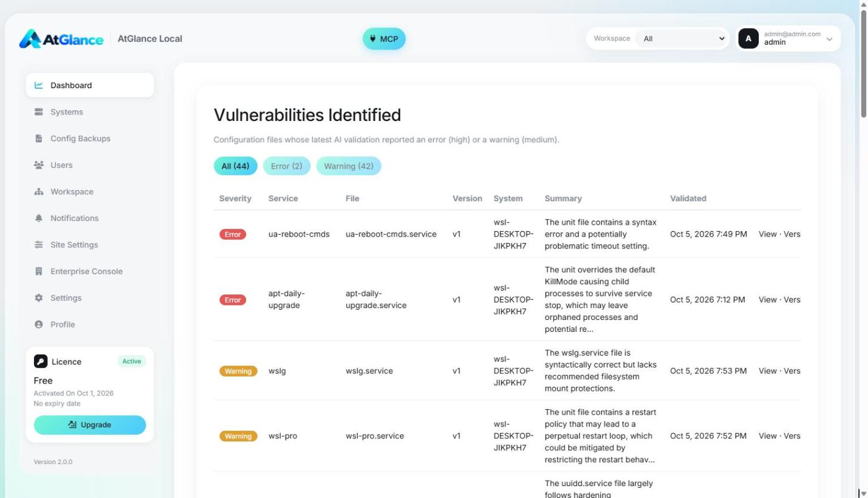Click the Site Settings sliders icon

39,245
